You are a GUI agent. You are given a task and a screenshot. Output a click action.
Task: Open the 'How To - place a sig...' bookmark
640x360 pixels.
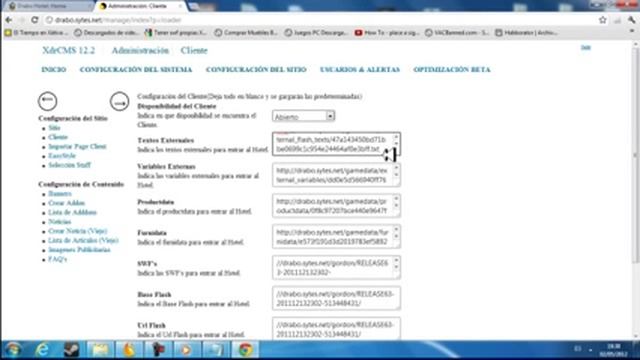click(x=387, y=33)
